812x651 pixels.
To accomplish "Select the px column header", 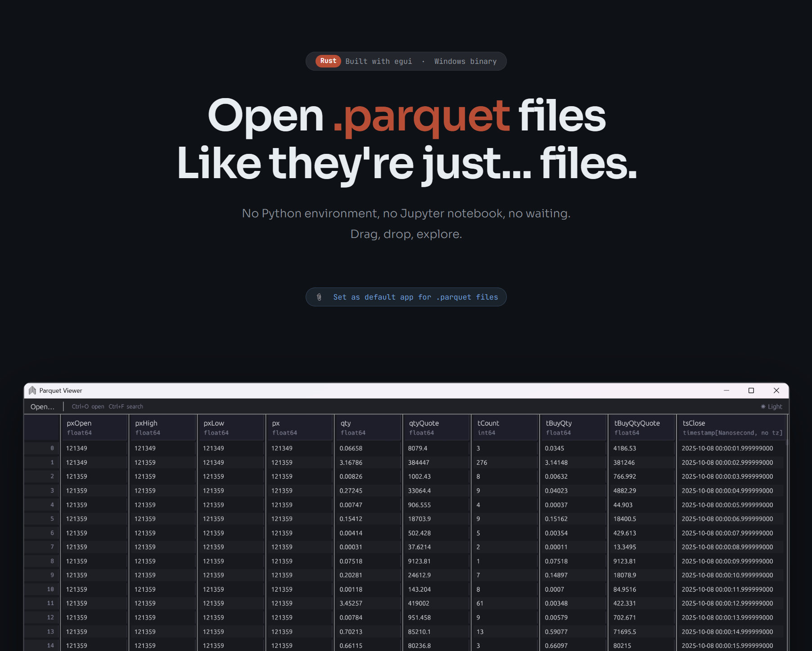I will click(300, 427).
